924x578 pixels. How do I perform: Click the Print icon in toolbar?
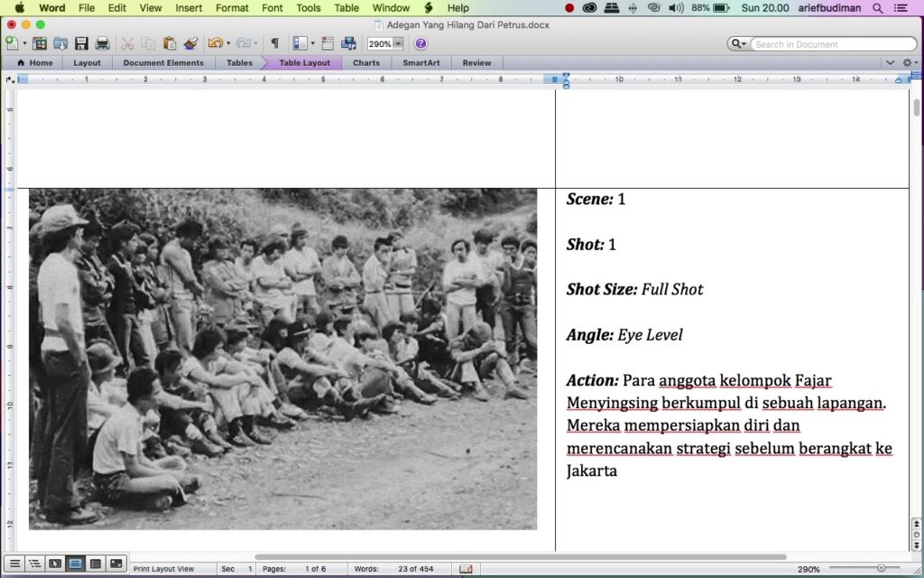(102, 43)
